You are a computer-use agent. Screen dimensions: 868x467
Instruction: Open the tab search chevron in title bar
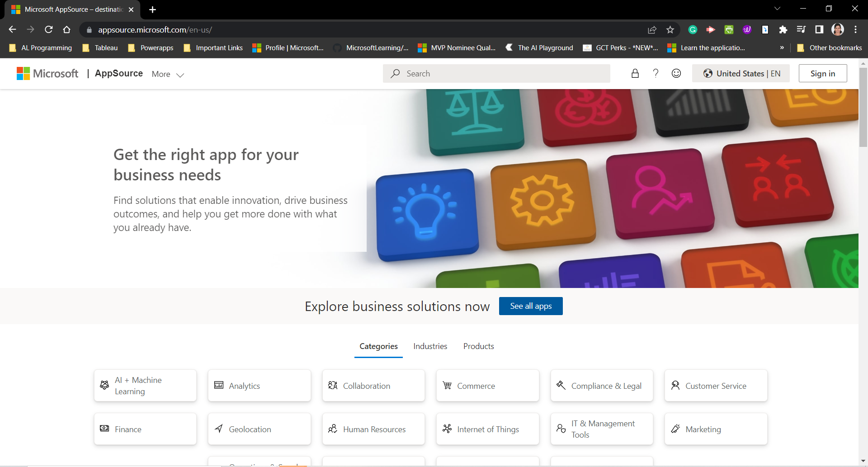click(777, 9)
